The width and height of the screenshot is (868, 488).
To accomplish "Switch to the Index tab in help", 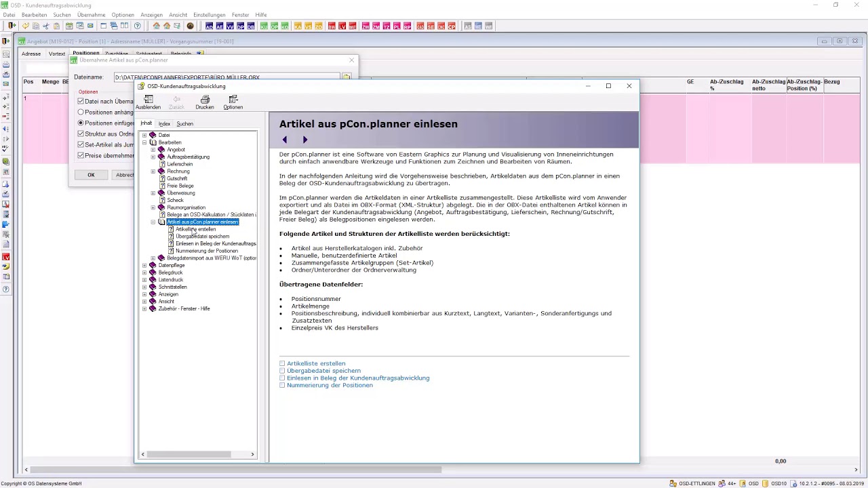I will [164, 124].
